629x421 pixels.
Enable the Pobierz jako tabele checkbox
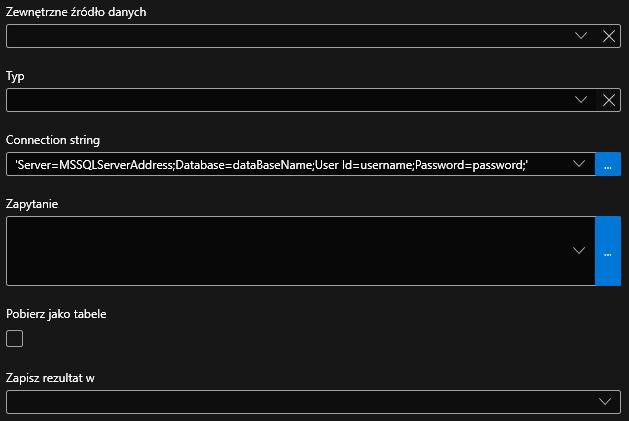click(x=15, y=339)
